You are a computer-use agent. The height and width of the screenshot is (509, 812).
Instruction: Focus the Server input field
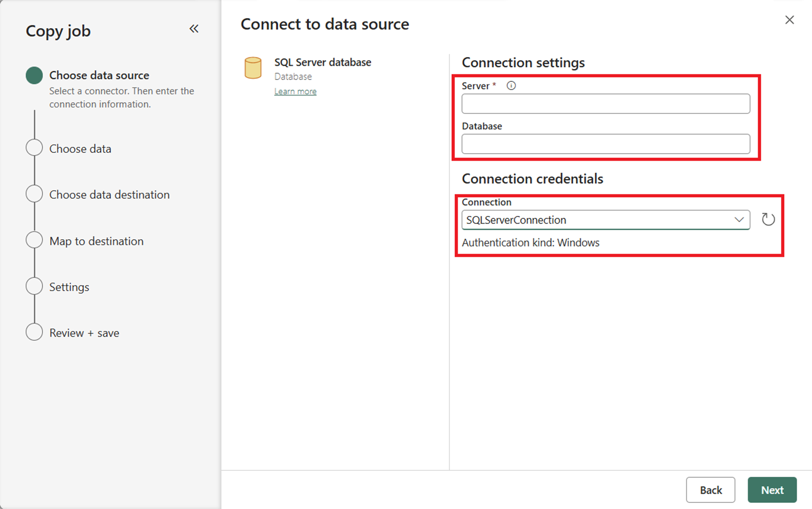click(x=605, y=104)
